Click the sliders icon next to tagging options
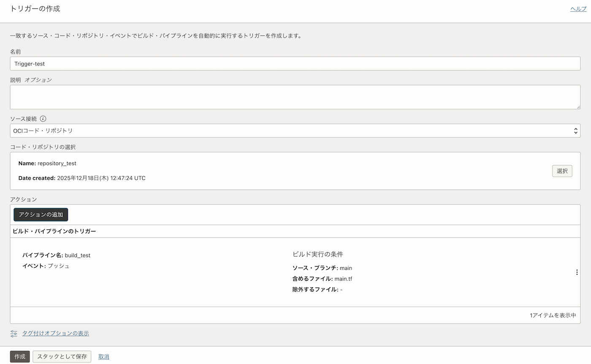Viewport: 591px width, 364px height. tap(14, 333)
